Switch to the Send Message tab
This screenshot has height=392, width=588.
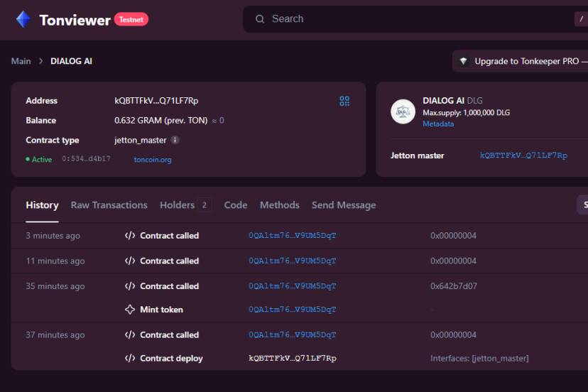pyautogui.click(x=344, y=205)
